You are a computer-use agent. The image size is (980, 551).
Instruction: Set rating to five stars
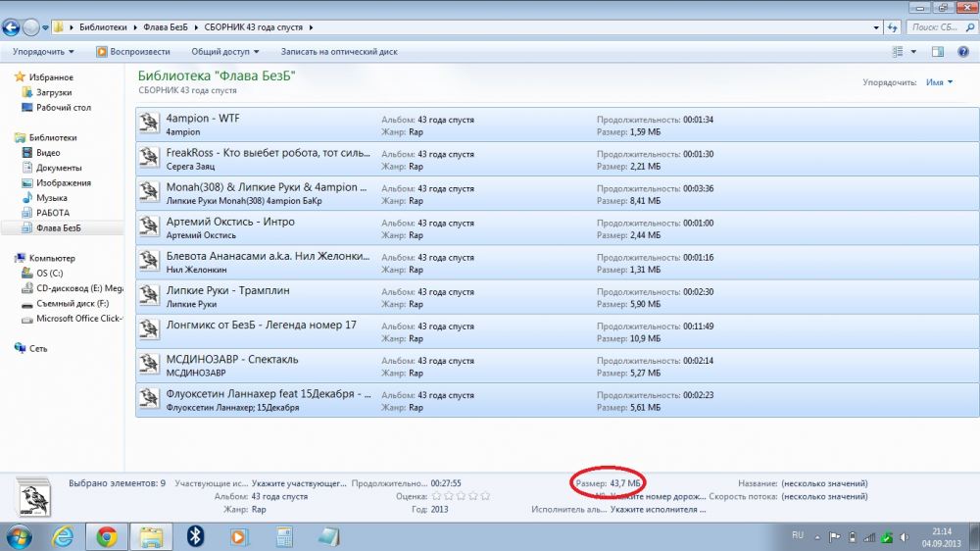point(485,496)
